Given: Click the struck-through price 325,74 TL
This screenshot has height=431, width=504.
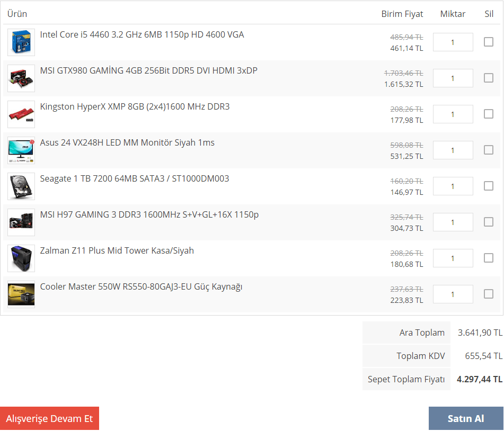Looking at the screenshot, I should coord(406,217).
